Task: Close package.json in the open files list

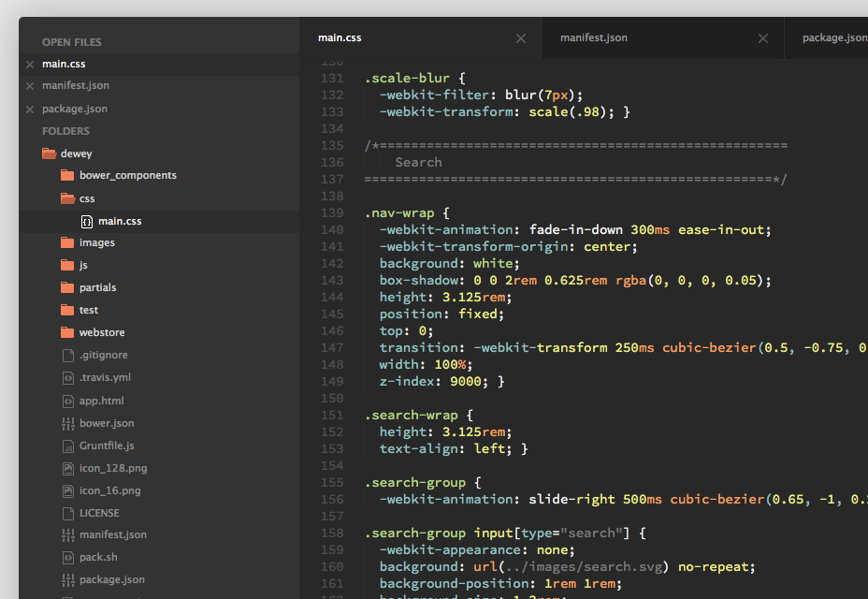Action: coord(30,110)
